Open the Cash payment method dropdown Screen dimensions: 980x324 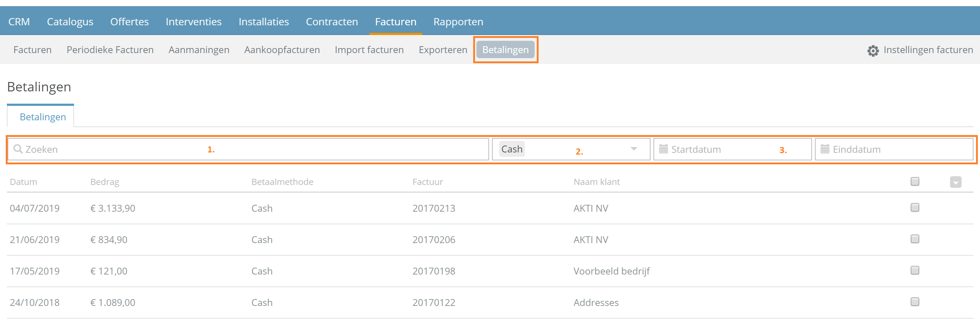tap(571, 149)
